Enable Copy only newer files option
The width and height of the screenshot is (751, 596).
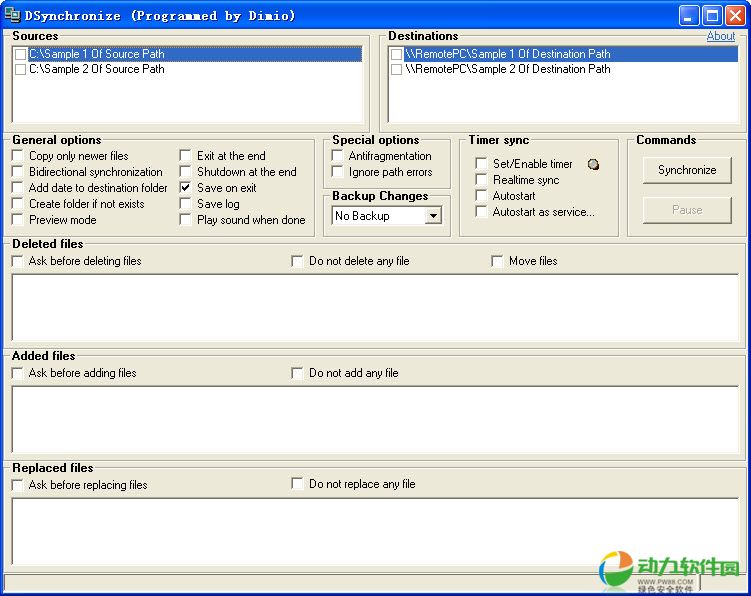(x=18, y=156)
